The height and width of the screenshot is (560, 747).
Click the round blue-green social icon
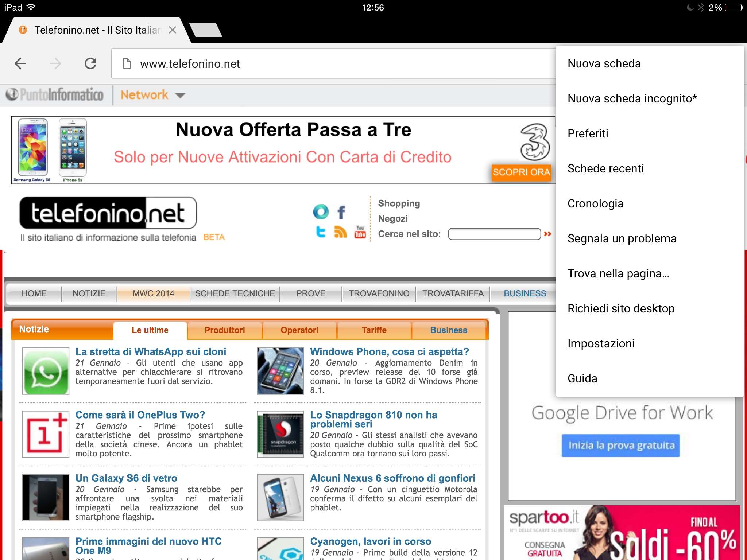click(321, 212)
